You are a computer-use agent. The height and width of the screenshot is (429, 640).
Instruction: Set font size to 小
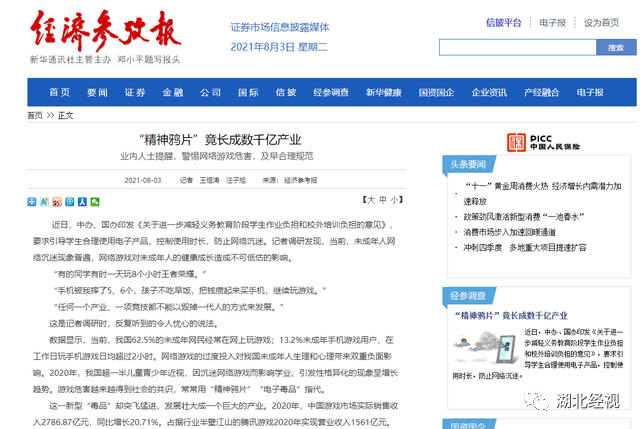[x=395, y=200]
